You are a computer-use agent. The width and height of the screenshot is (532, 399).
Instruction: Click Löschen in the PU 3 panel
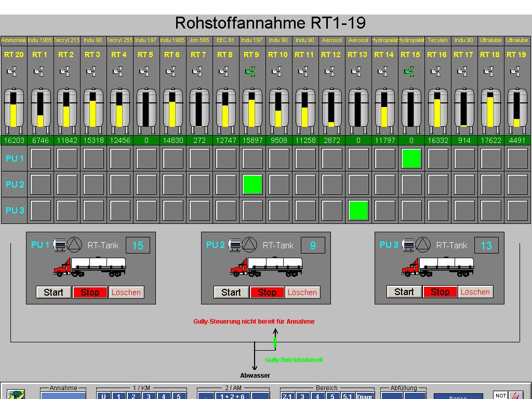(475, 292)
